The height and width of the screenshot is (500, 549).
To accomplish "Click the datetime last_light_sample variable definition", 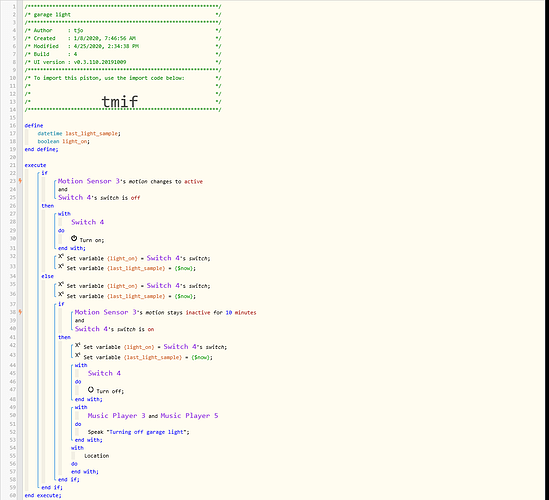I will click(x=79, y=133).
